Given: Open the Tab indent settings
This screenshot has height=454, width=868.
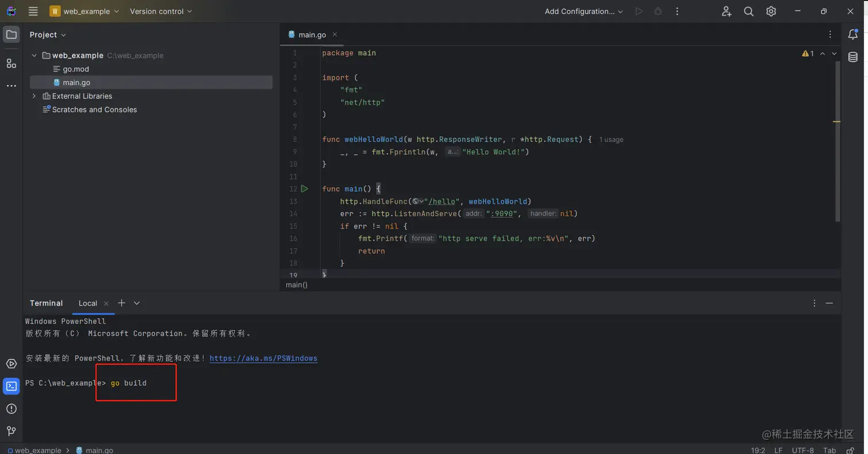Looking at the screenshot, I should click(x=830, y=450).
